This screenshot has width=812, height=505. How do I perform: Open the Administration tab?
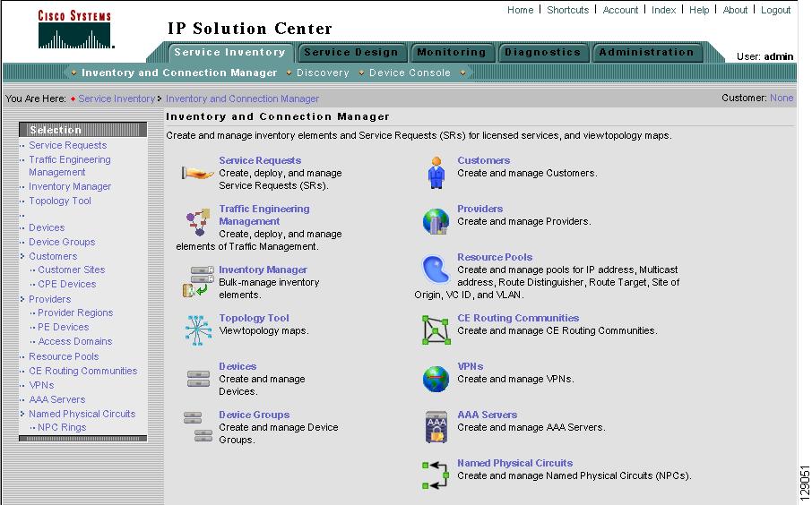click(646, 52)
